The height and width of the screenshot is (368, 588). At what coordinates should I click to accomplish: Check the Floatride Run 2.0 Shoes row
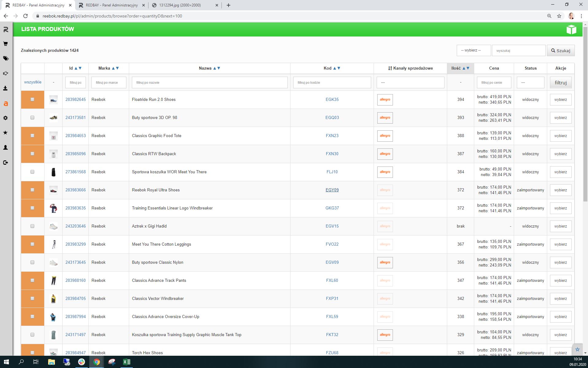33,99
